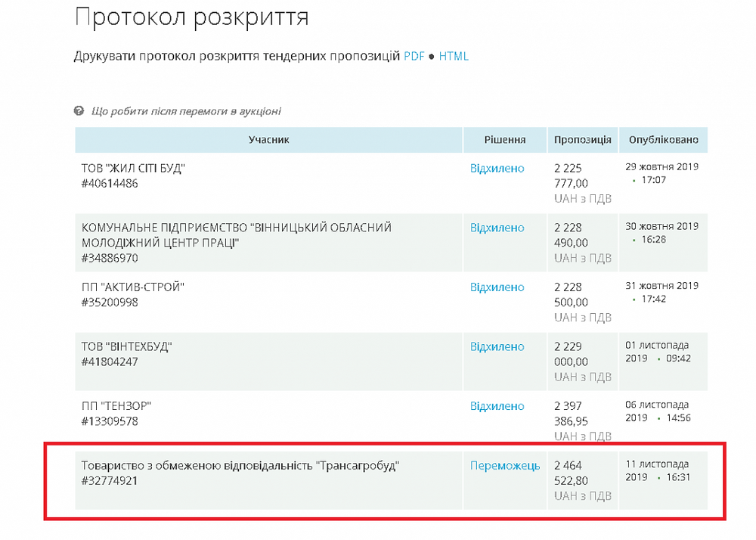This screenshot has width=756, height=540.
Task: Click the question mark help icon
Action: 79,111
